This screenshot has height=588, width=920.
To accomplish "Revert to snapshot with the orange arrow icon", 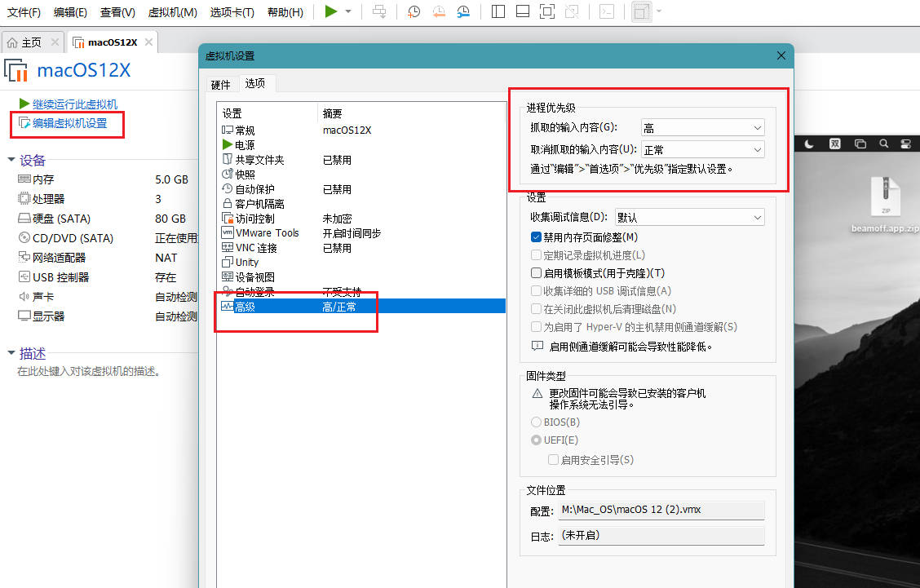I will click(438, 11).
